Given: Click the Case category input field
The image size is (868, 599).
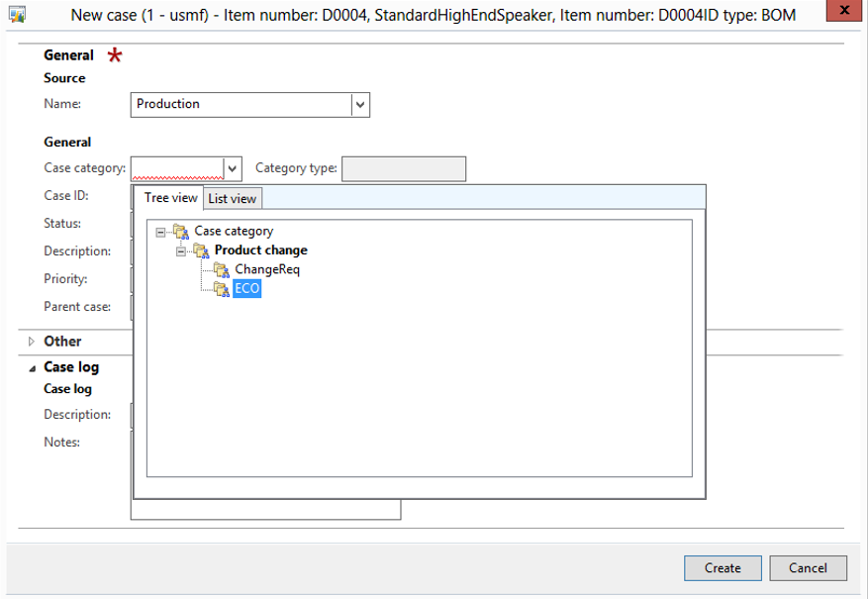Looking at the screenshot, I should (x=177, y=168).
